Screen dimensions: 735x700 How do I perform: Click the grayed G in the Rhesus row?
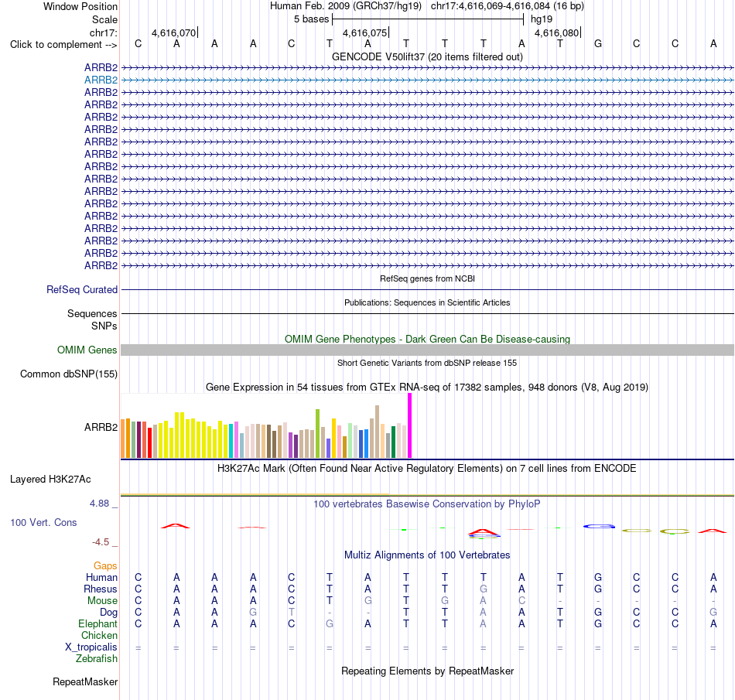(484, 589)
